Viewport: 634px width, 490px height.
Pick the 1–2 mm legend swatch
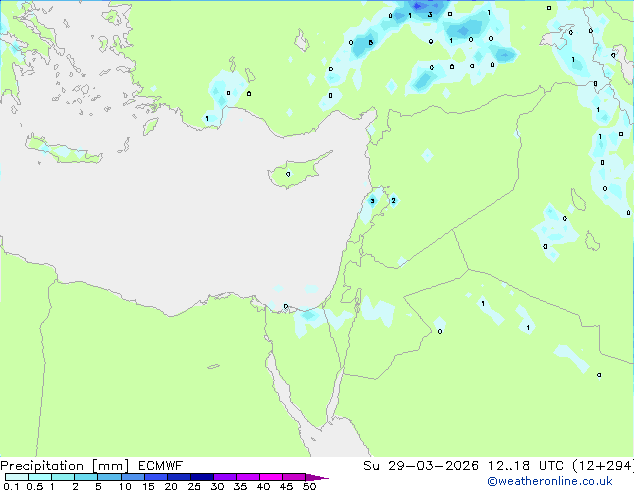63,477
